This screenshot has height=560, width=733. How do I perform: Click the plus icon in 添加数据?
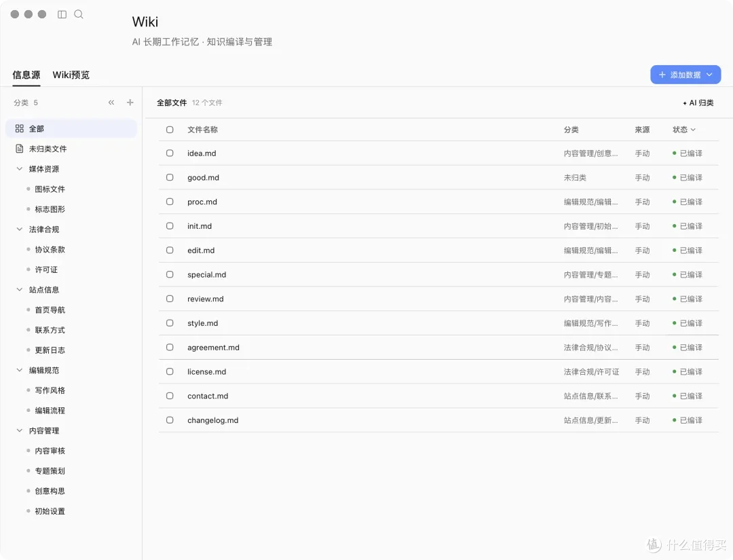[662, 75]
